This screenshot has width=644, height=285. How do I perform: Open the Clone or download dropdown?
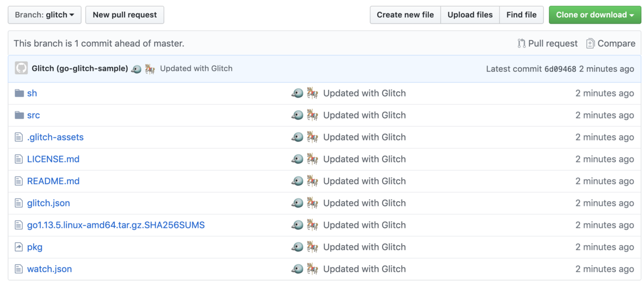tap(595, 15)
